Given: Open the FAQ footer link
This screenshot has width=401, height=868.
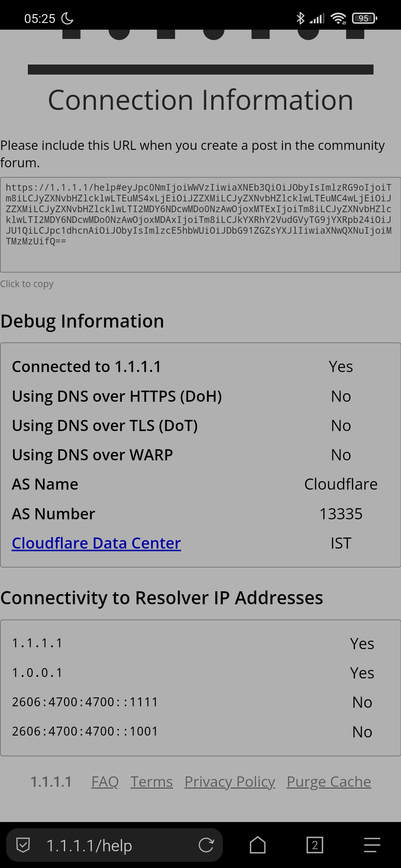Looking at the screenshot, I should [105, 782].
